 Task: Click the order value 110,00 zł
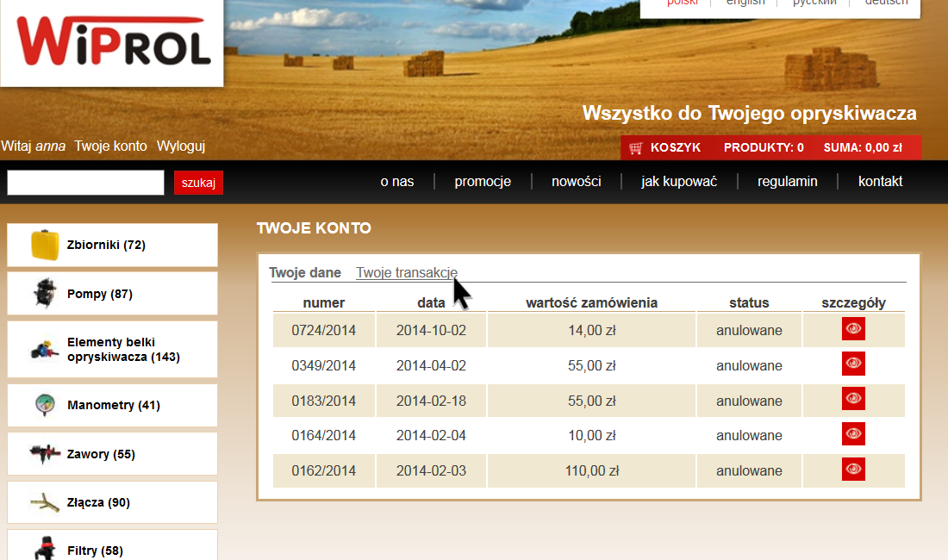(x=592, y=470)
